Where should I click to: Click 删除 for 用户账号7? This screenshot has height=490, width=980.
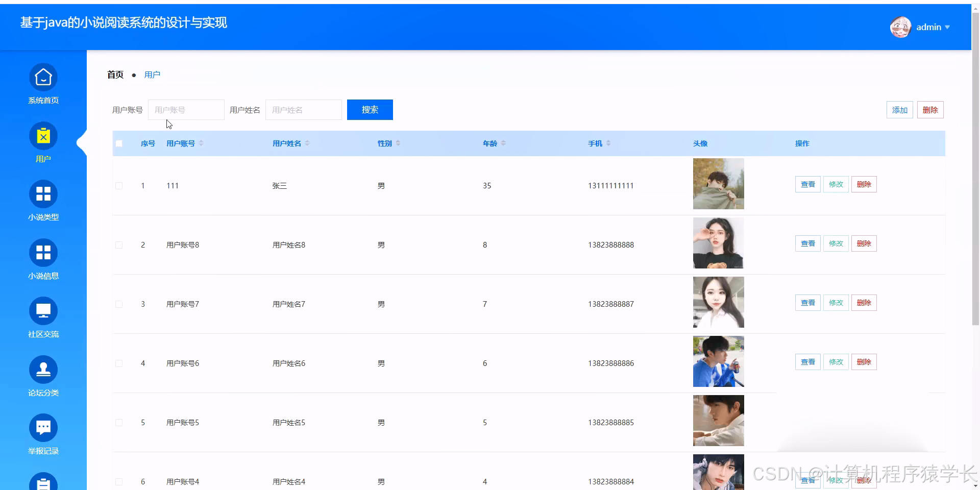(x=864, y=303)
